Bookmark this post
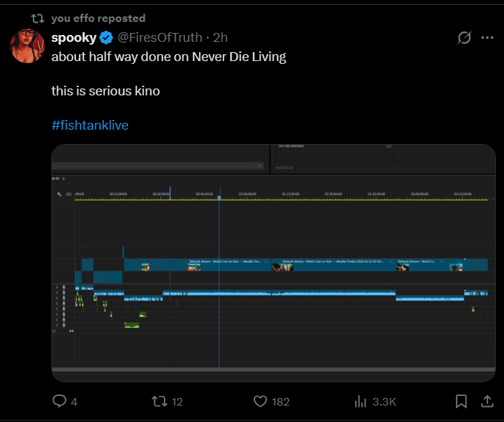 (x=461, y=401)
